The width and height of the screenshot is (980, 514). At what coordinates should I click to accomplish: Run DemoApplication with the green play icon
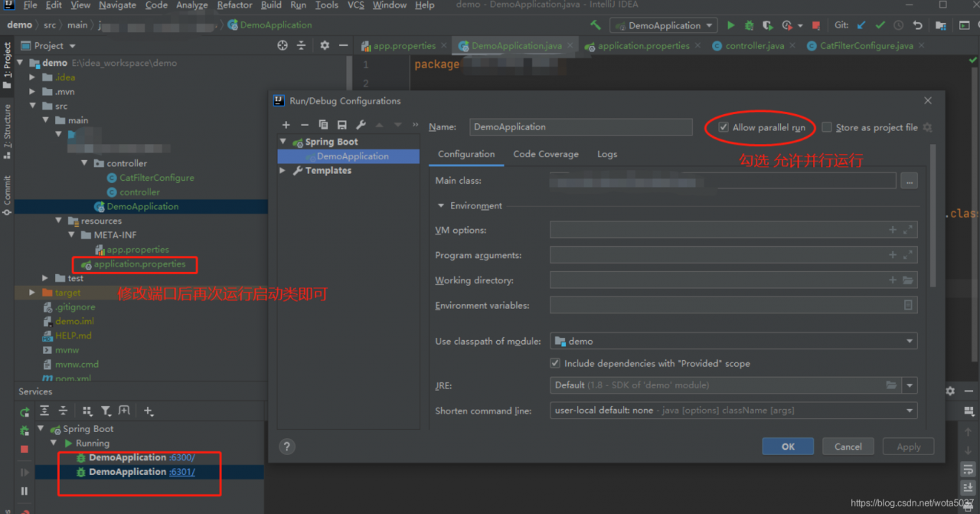(x=731, y=25)
